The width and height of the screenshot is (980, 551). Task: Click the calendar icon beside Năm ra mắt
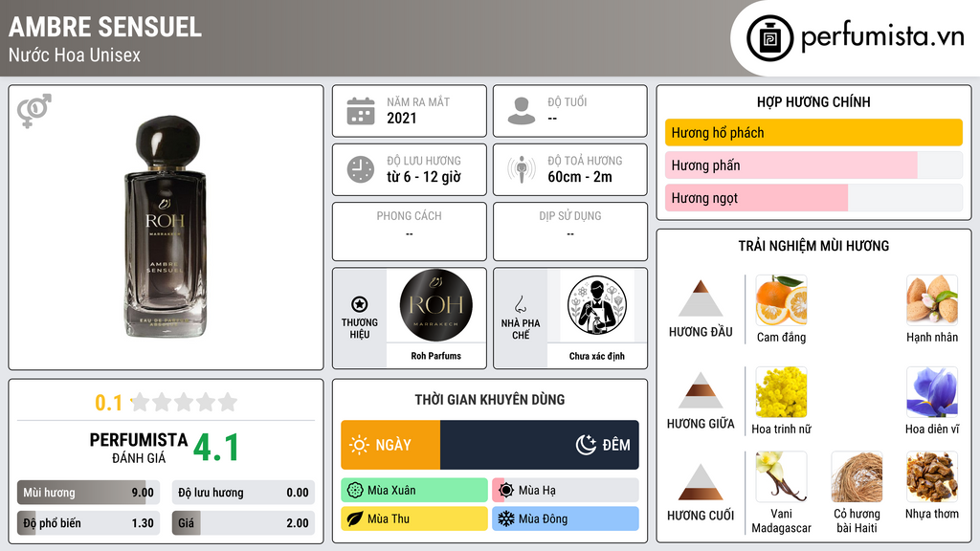pyautogui.click(x=361, y=111)
